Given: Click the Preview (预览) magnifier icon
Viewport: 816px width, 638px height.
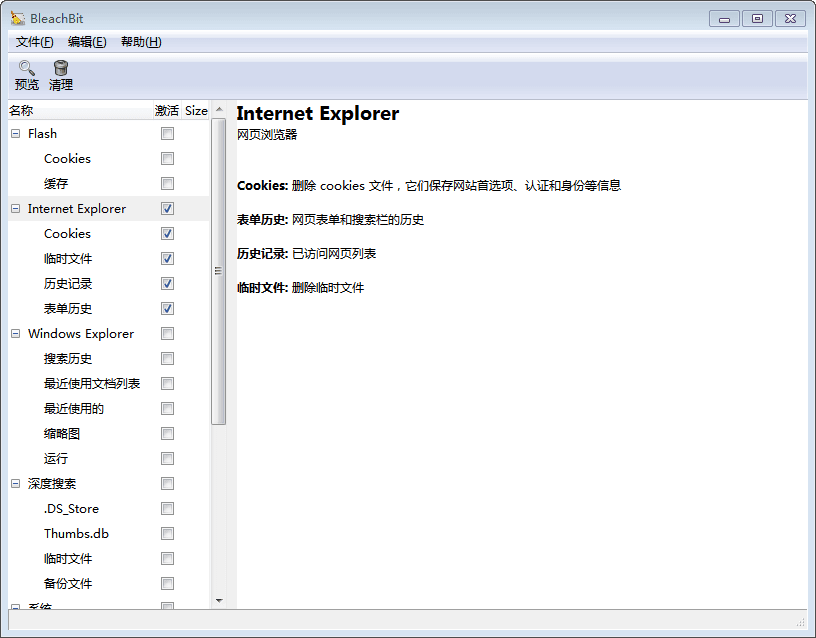Looking at the screenshot, I should (x=27, y=68).
